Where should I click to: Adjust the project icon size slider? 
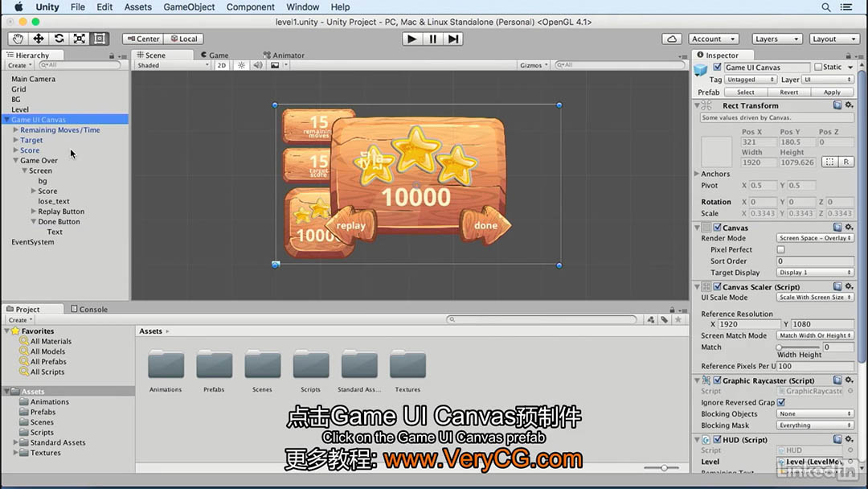pyautogui.click(x=664, y=468)
